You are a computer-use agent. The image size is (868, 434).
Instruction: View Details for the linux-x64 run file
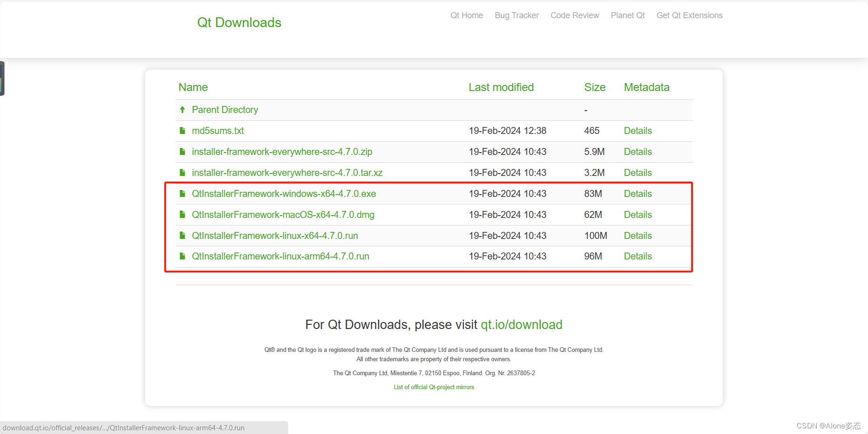click(638, 236)
